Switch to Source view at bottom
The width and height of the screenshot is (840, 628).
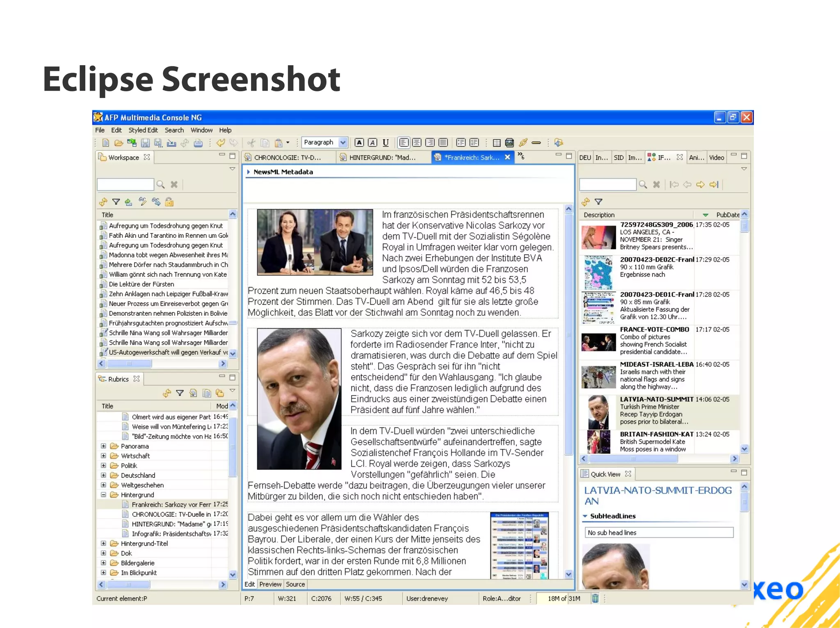tap(295, 585)
